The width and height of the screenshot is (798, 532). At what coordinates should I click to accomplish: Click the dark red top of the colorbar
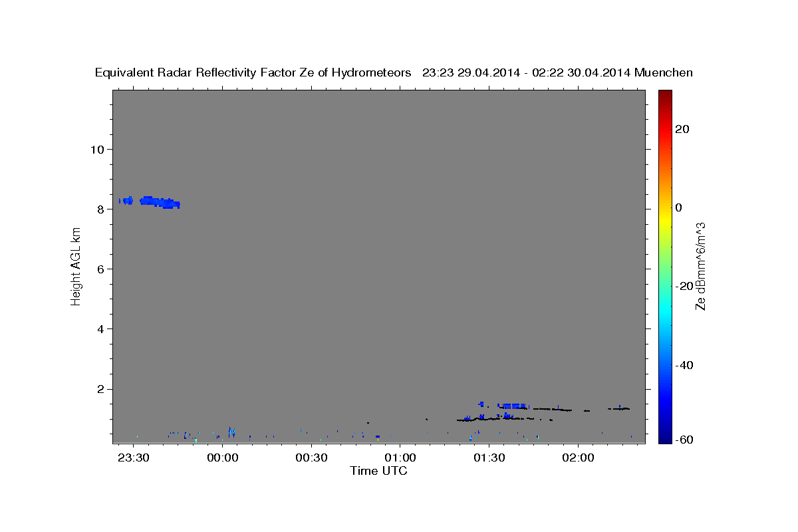point(664,94)
